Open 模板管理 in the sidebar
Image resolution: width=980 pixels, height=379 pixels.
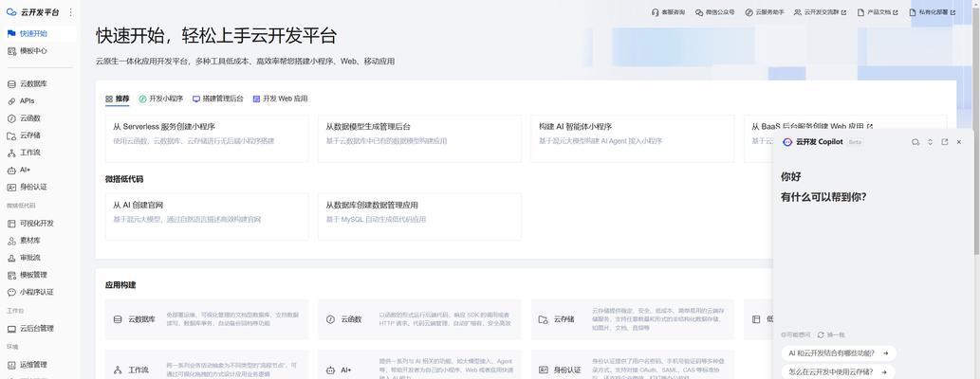click(x=39, y=275)
